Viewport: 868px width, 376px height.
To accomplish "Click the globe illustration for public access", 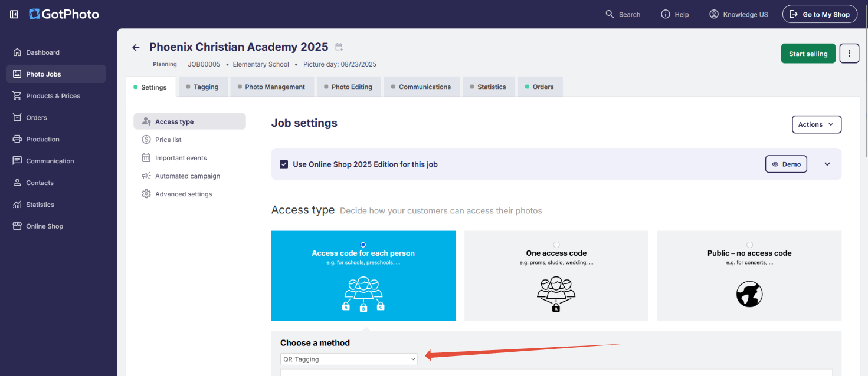I will tap(749, 293).
